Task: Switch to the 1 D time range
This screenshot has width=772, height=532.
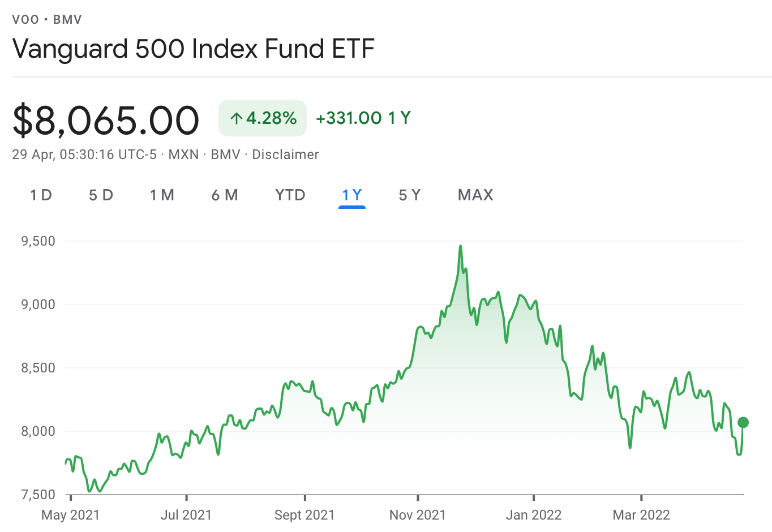Action: click(40, 195)
